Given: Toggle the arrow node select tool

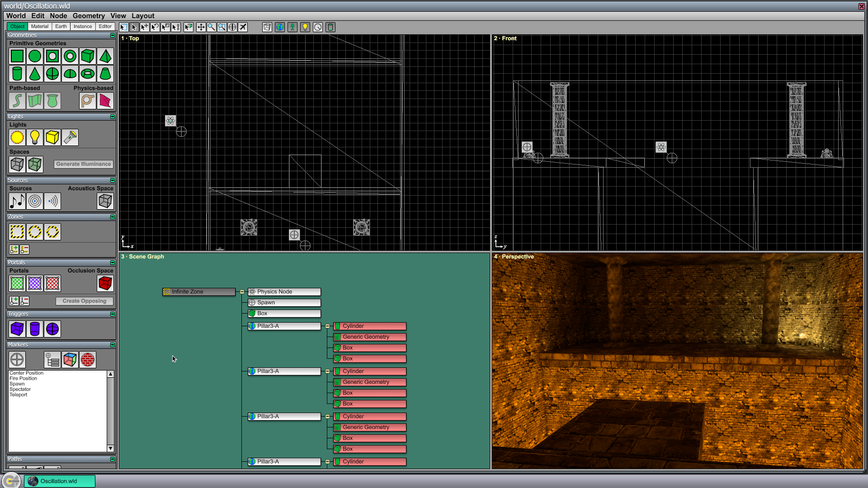Looking at the screenshot, I should [134, 27].
